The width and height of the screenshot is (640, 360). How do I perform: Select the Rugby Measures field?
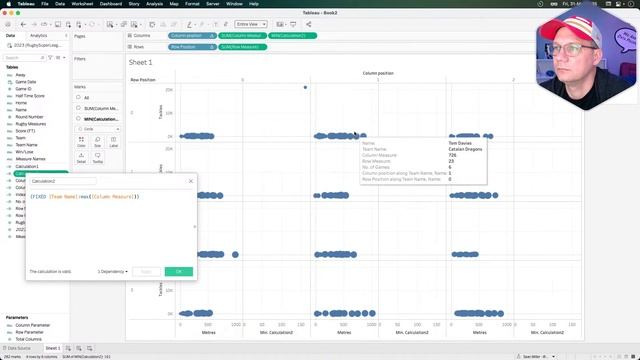(x=31, y=124)
